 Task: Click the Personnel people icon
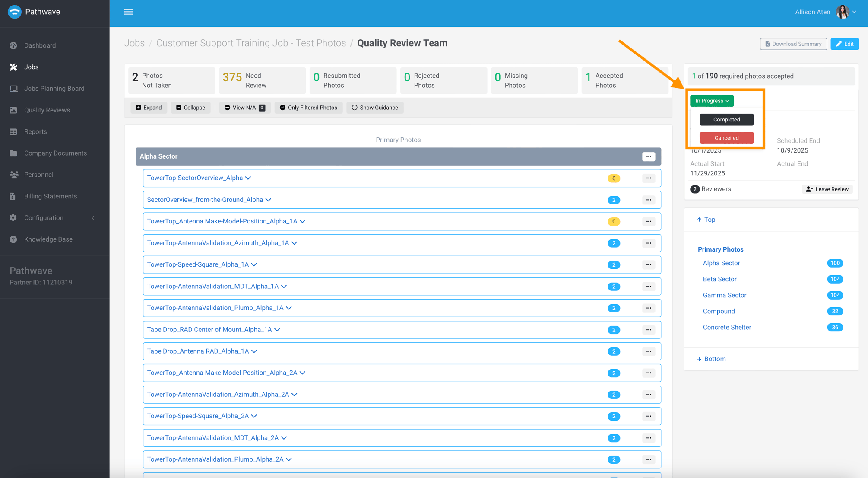click(x=13, y=175)
